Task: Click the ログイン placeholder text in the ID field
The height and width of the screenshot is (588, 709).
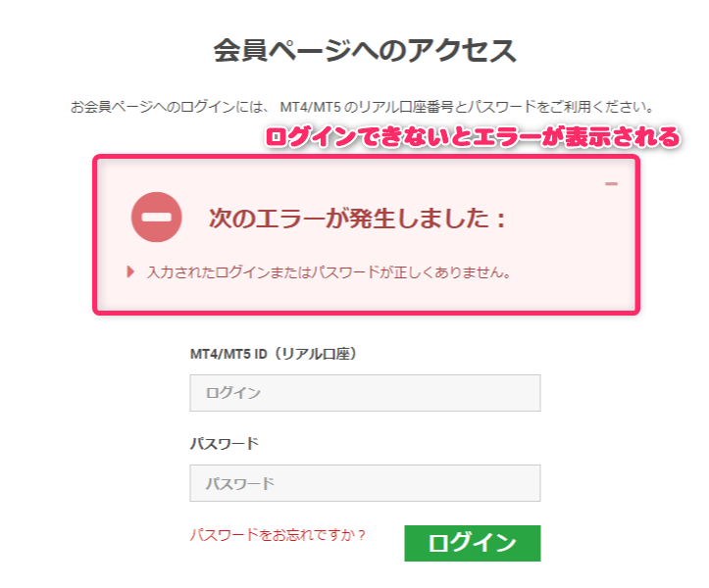Action: click(x=233, y=393)
